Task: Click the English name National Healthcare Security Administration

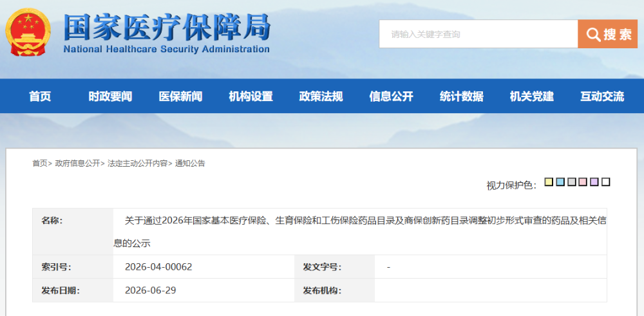Action: [167, 50]
